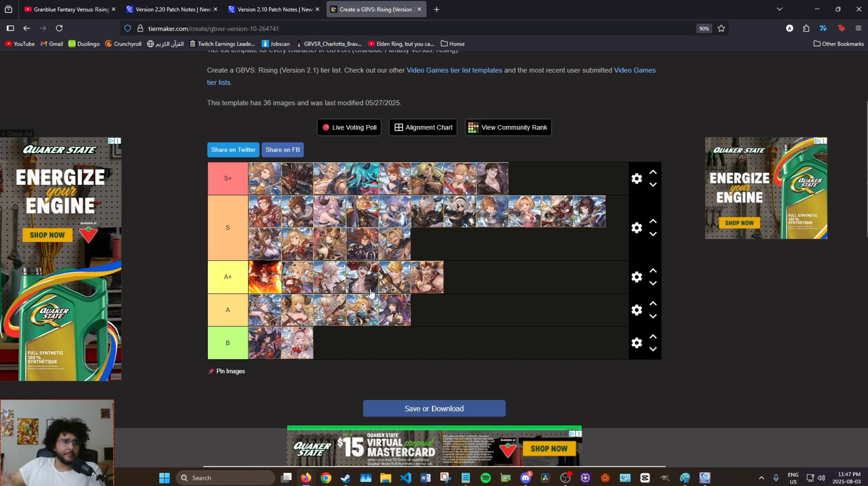
Task: Open Spotify from the taskbar
Action: (x=485, y=477)
